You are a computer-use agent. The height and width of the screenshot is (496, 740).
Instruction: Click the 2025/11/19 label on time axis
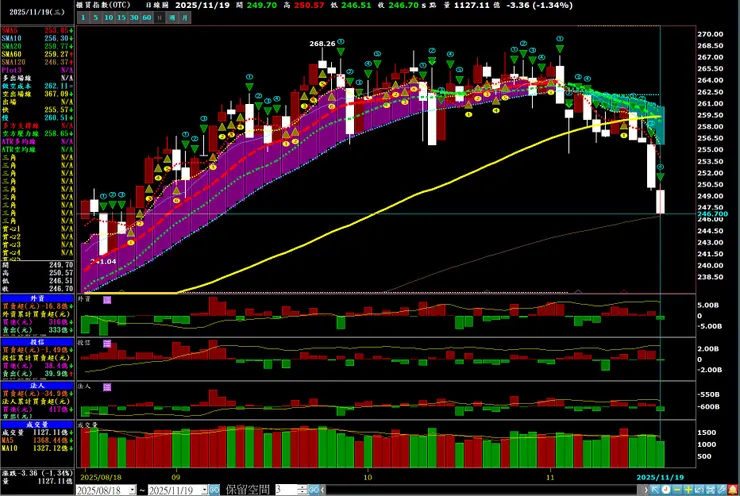pyautogui.click(x=660, y=477)
